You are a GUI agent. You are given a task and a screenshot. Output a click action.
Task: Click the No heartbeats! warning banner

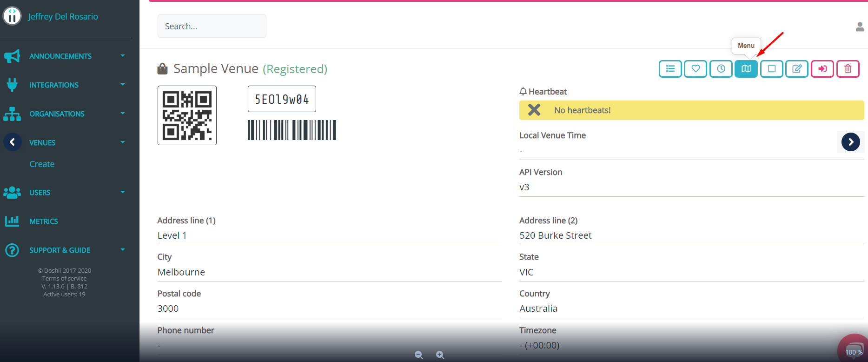pos(692,110)
